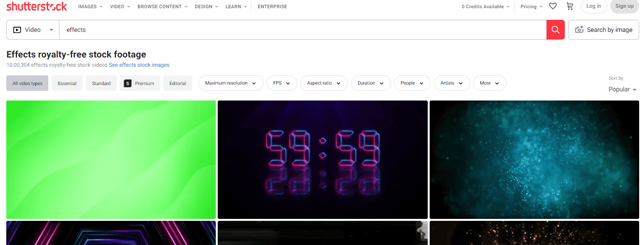
Task: Open favorites heart icon
Action: click(553, 6)
